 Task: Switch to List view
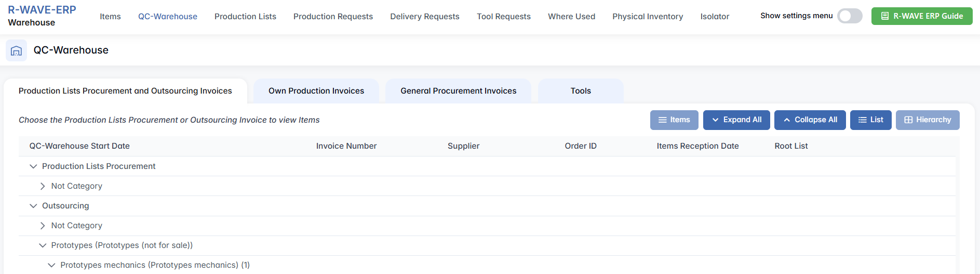870,120
